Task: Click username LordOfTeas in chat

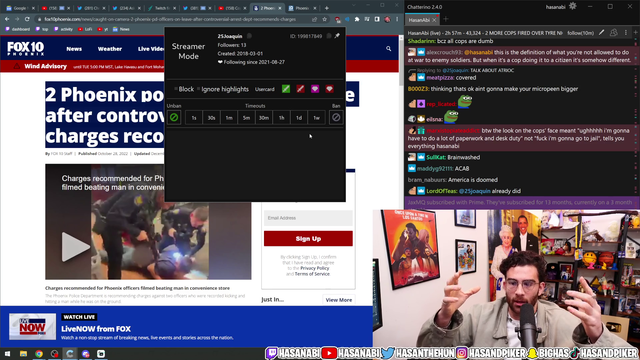Action: coord(441,191)
